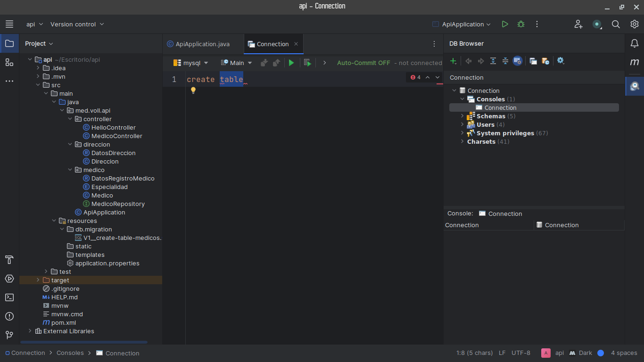Click the Execute script icon

[307, 63]
